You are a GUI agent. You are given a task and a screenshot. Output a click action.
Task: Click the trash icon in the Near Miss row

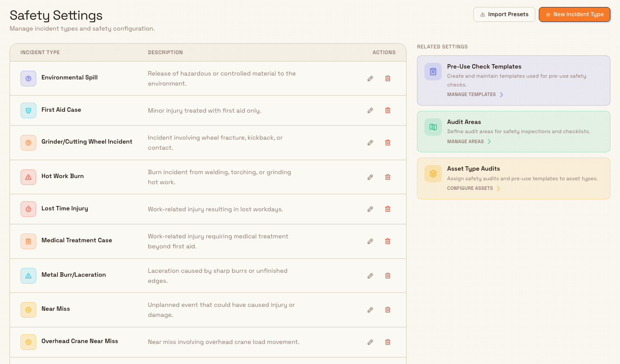pos(388,310)
